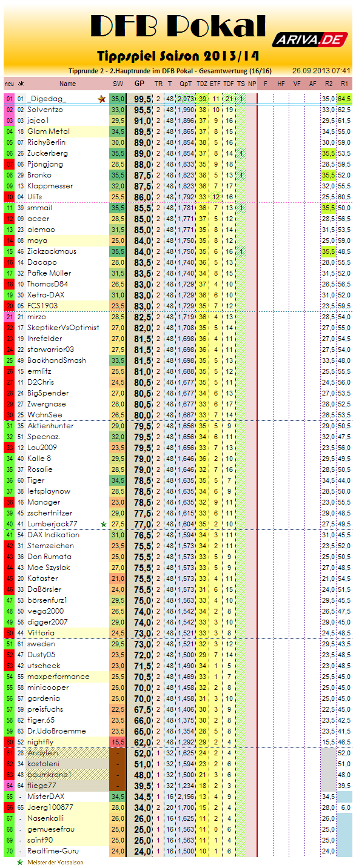This screenshot has width=356, height=868.
Task: Click player name SkeptikerVsOptimist
Action: [x=63, y=328]
